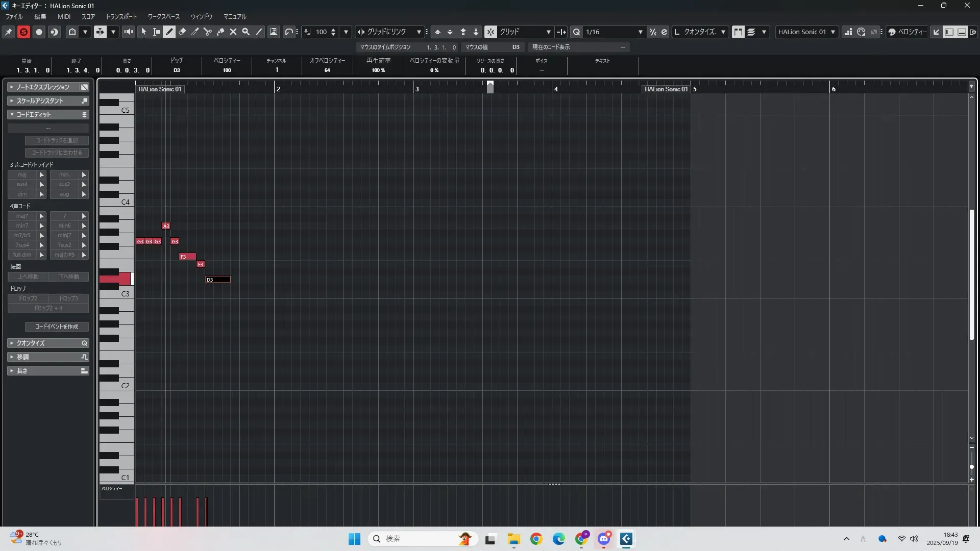Select the Mute X tool
The width and height of the screenshot is (980, 551).
[233, 32]
